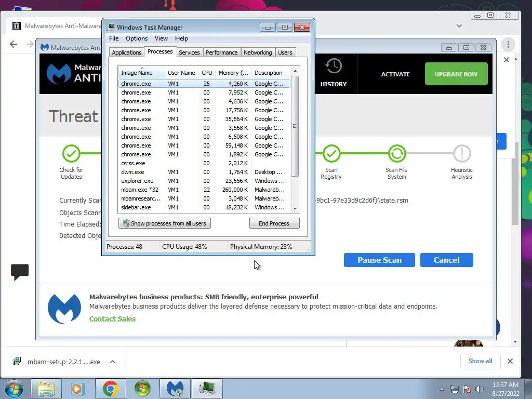532x399 pixels.
Task: Switch to Applications tab
Action: pos(127,52)
